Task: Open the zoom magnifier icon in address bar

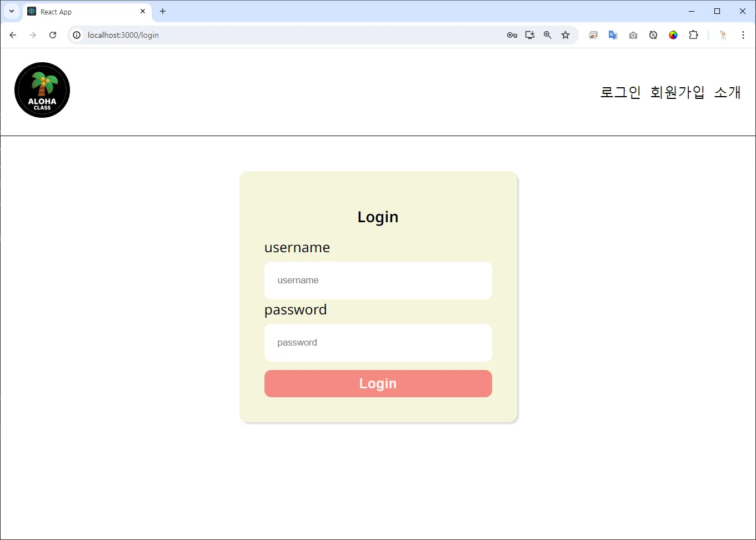Action: pos(548,35)
